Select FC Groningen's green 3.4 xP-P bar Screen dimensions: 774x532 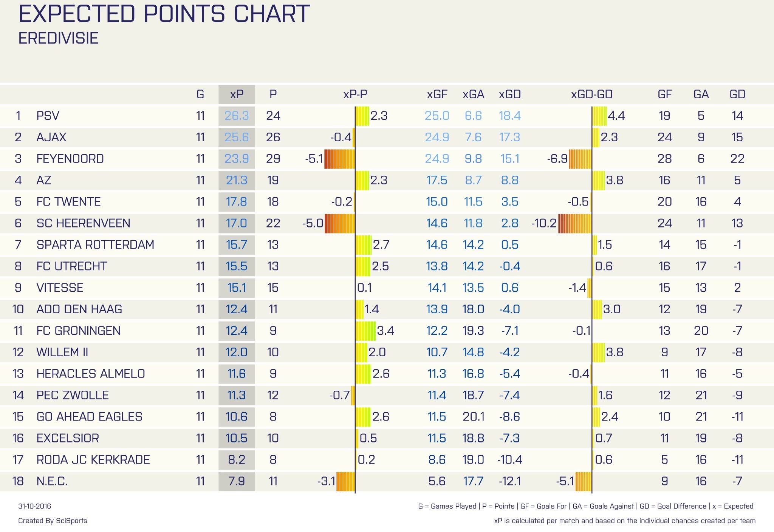tap(365, 331)
